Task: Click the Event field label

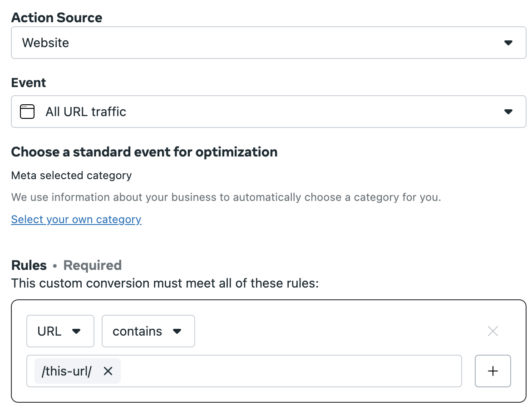Action: 29,83
